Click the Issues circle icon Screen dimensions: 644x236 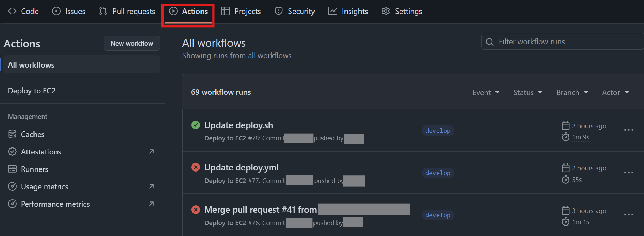56,11
